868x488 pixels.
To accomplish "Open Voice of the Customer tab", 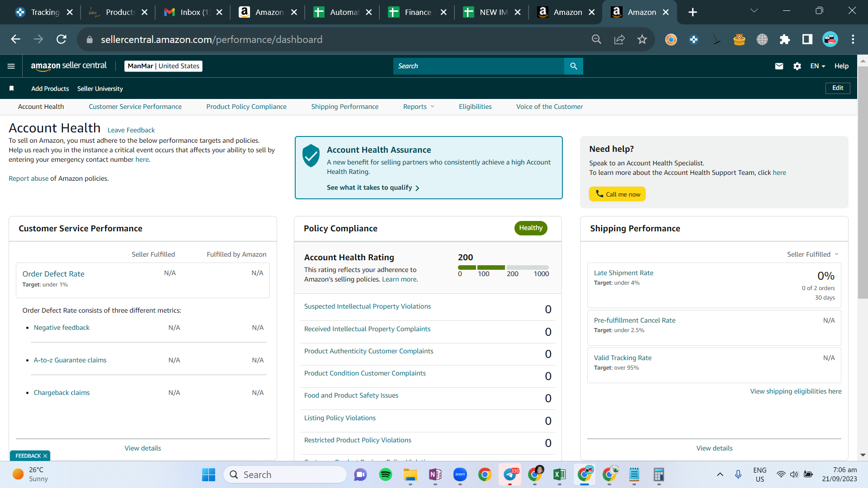I will click(x=549, y=107).
